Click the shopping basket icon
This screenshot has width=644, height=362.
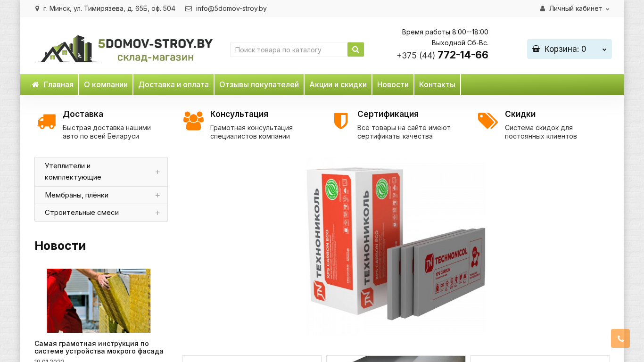(x=536, y=49)
